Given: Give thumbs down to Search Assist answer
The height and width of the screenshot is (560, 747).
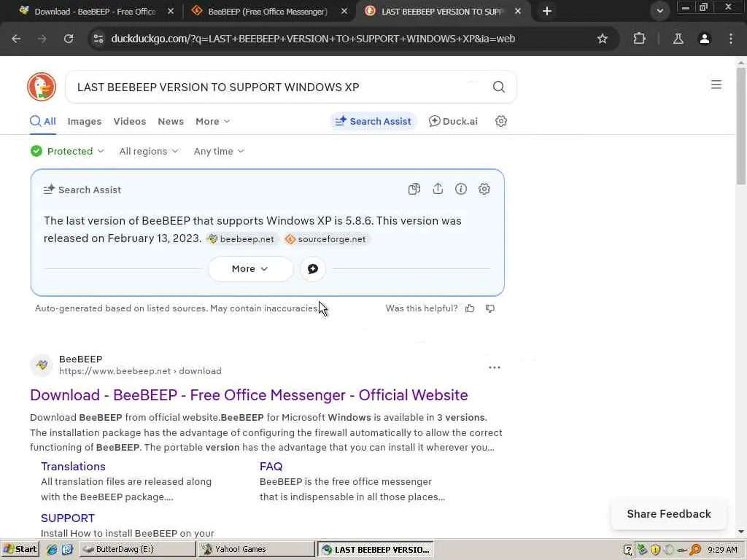Looking at the screenshot, I should point(489,308).
